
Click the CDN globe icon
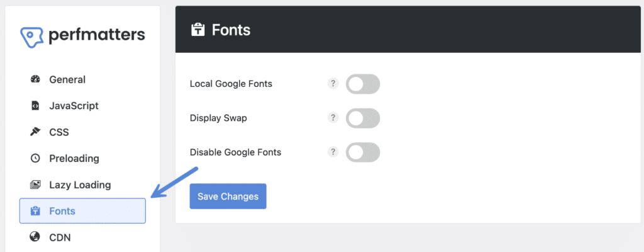(35, 237)
